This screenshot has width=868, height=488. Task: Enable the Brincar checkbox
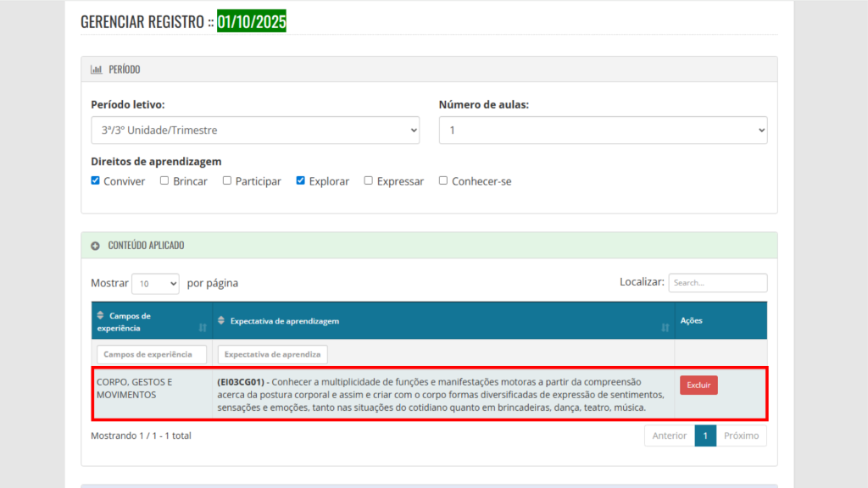[x=164, y=180]
